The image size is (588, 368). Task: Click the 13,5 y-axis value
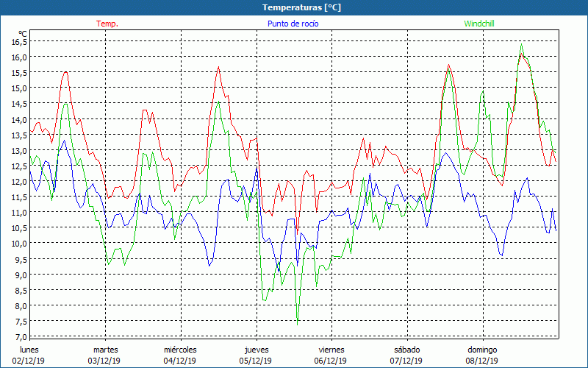20,135
